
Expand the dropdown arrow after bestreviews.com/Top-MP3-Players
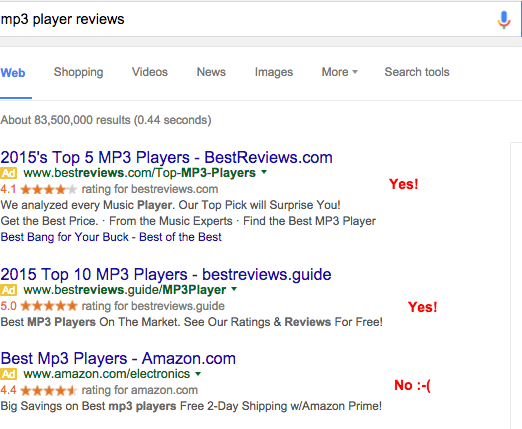[x=264, y=172]
